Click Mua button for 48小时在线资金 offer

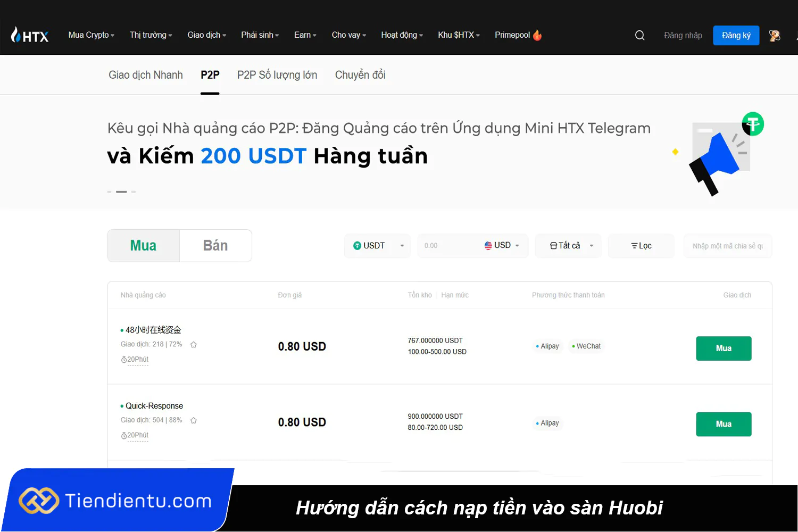pos(724,348)
